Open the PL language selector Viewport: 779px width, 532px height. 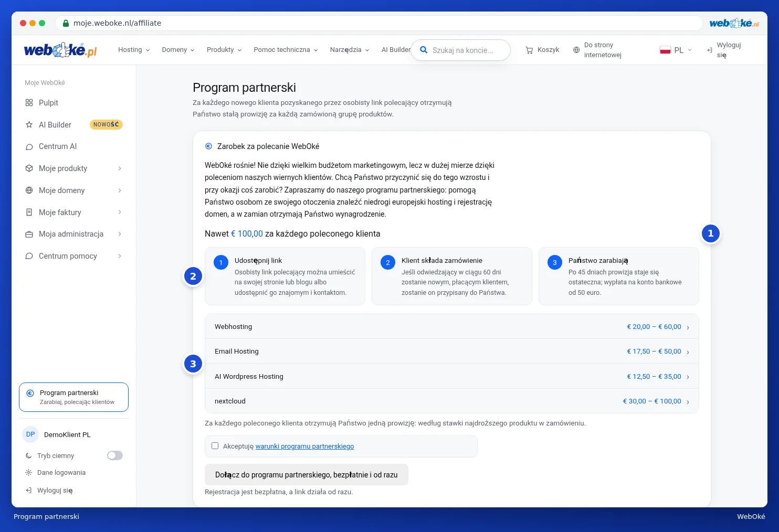(x=676, y=50)
